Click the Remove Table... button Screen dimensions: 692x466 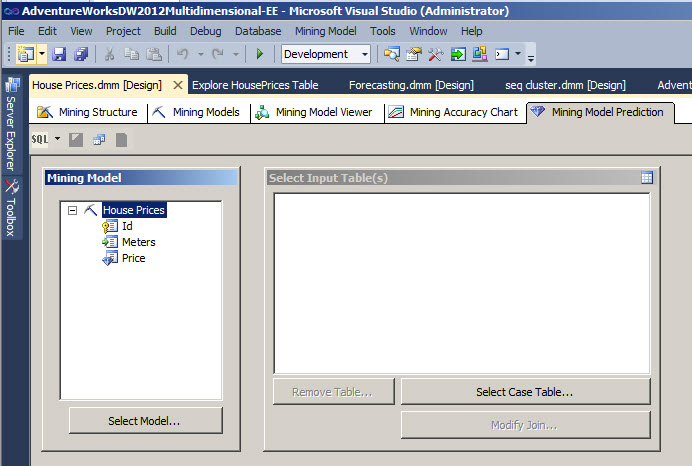coord(333,391)
